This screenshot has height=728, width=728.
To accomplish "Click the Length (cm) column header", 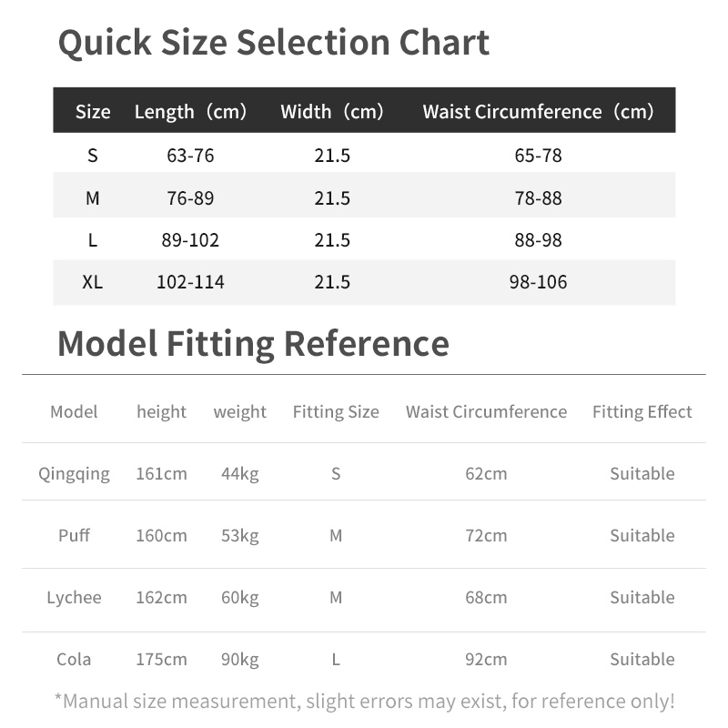I will 191,111.
